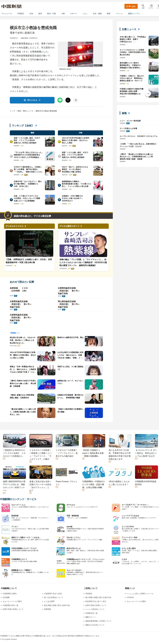
Task: Click the 関心がある：1 button
Action: click(x=32, y=100)
